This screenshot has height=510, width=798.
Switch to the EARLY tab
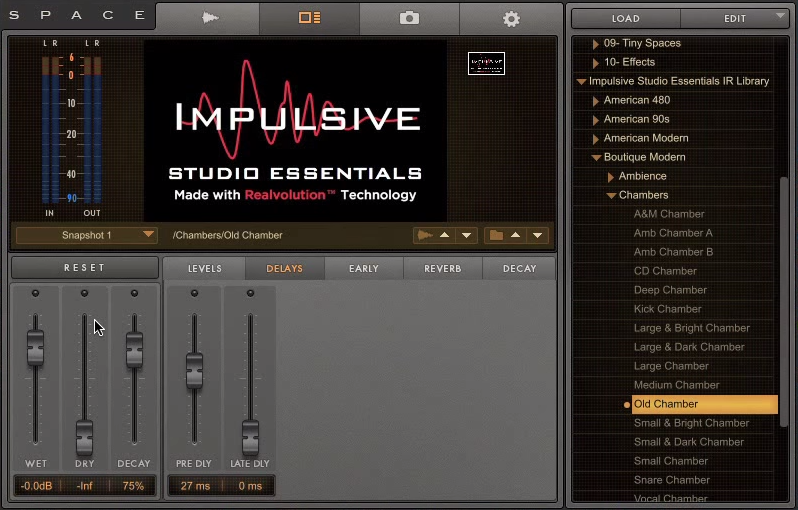point(363,269)
